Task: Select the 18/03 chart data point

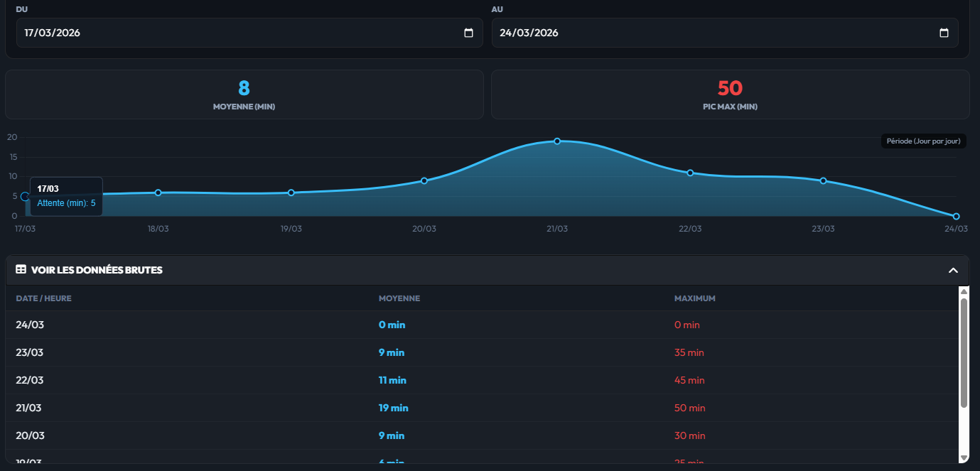Action: [158, 193]
